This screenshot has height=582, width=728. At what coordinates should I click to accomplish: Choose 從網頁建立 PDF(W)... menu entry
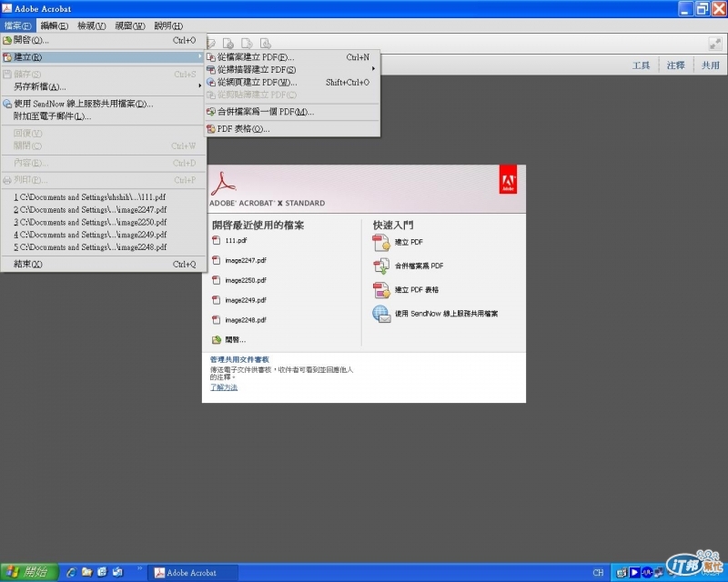(292, 82)
